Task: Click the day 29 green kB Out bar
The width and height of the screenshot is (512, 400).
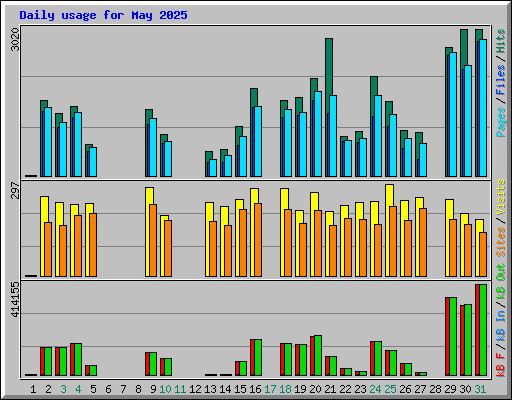Action: [453, 337]
